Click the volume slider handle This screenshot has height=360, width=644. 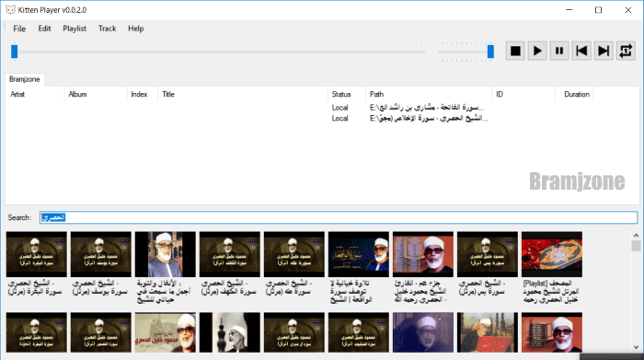490,52
